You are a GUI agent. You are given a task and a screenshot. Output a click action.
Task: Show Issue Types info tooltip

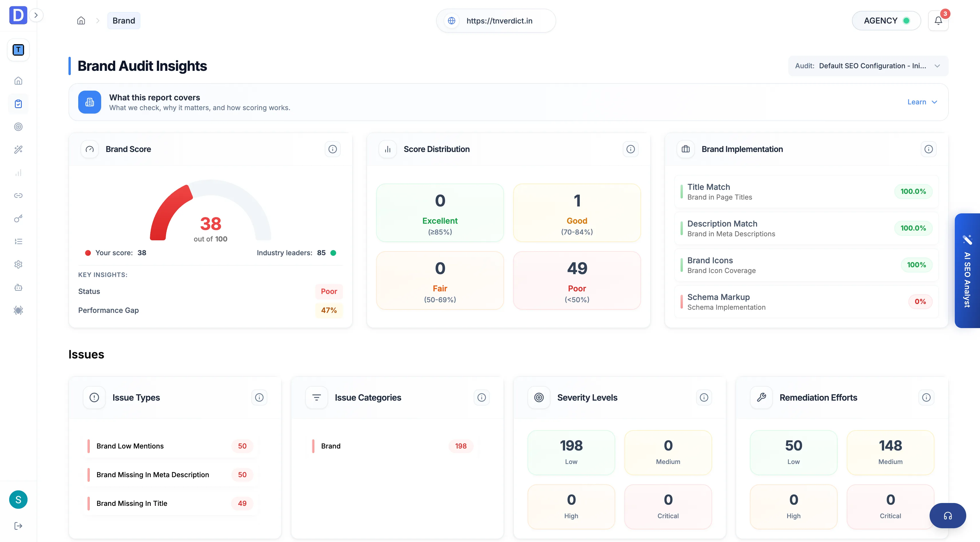tap(259, 398)
